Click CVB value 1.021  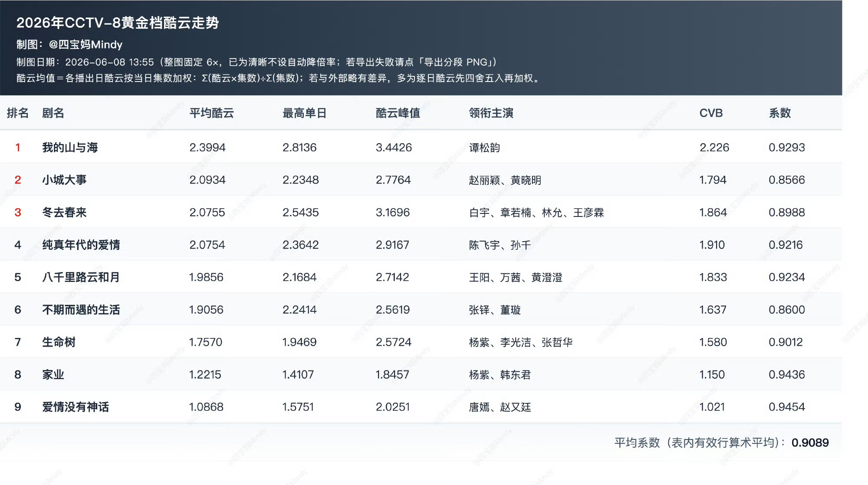pyautogui.click(x=712, y=407)
